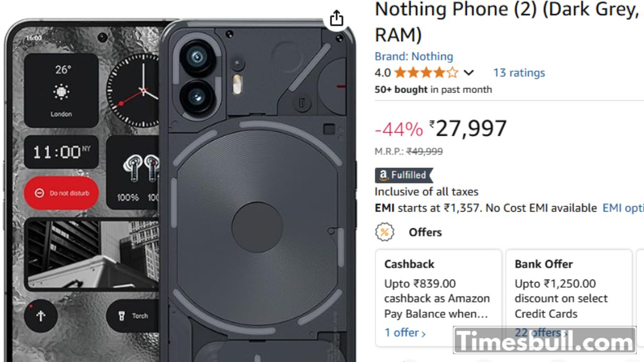Tap the Torch widget on phone

pyautogui.click(x=134, y=316)
